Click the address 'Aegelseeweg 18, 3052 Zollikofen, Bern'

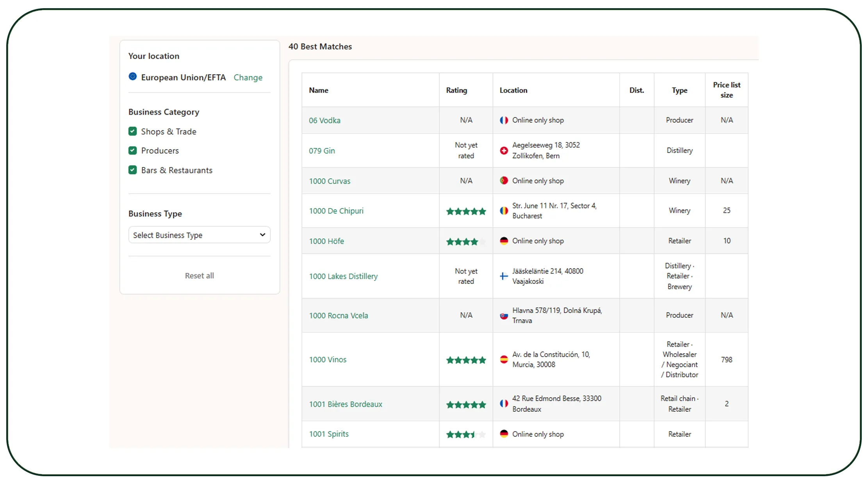[546, 150]
